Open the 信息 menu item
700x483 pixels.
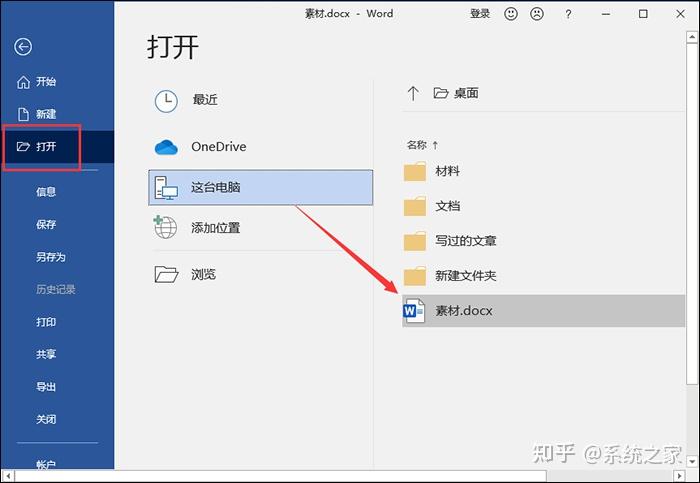click(x=46, y=192)
